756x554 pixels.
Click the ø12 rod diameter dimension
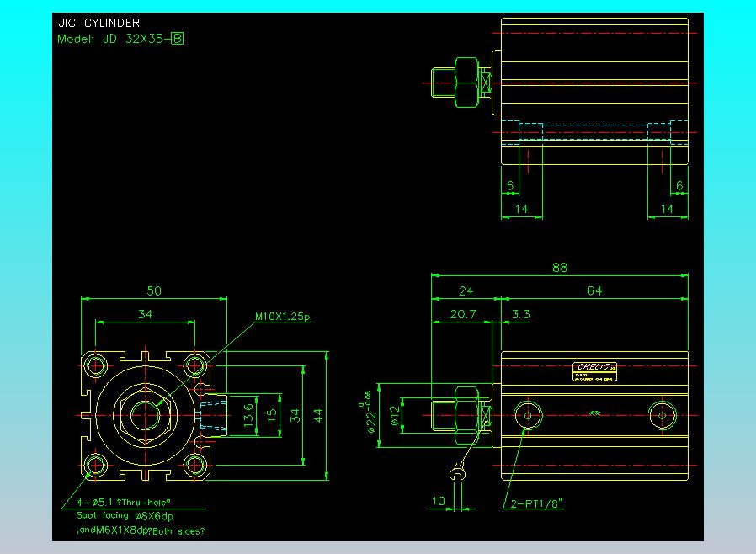(x=394, y=415)
